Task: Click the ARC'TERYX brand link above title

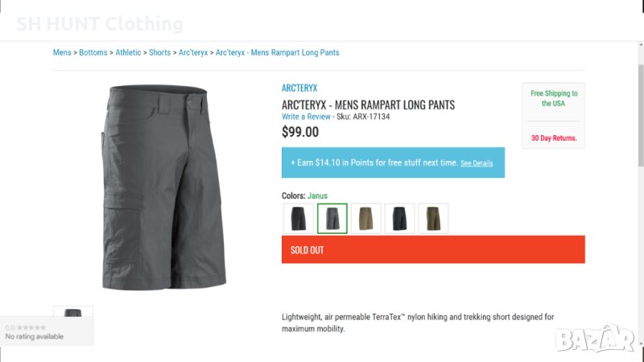Action: click(x=299, y=88)
